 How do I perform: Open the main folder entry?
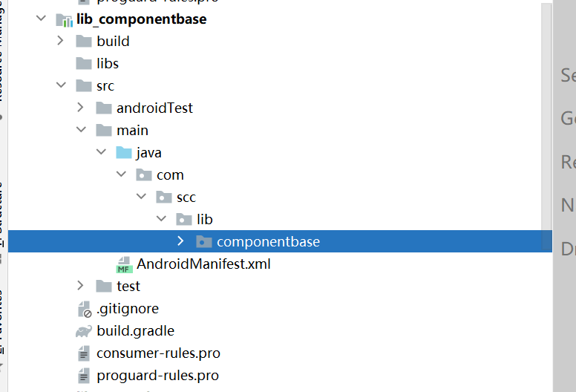132,131
